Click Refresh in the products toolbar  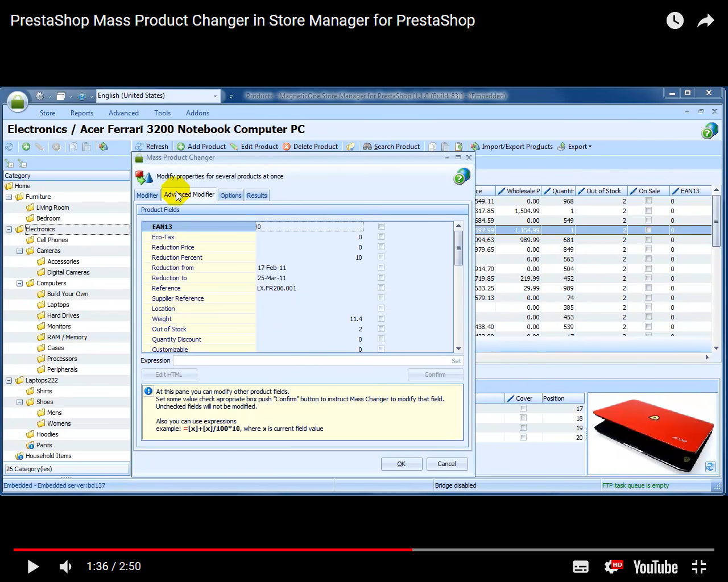point(152,147)
